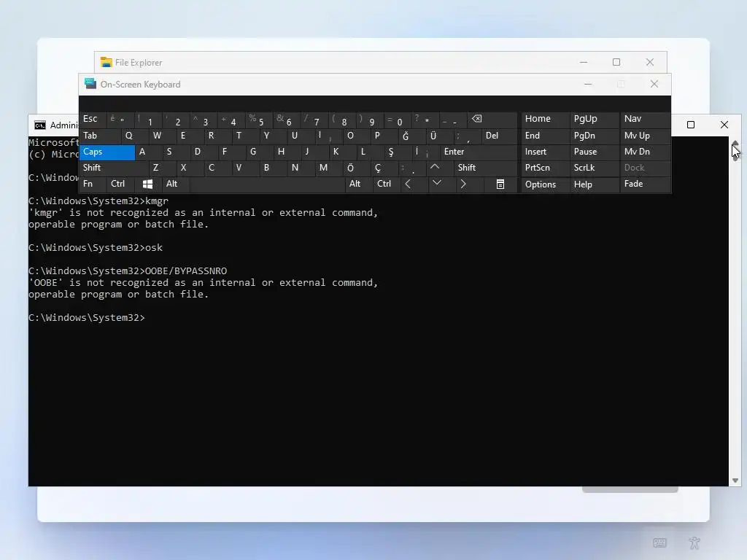Click the End key
Viewport: 747px width, 560px height.
pos(545,136)
